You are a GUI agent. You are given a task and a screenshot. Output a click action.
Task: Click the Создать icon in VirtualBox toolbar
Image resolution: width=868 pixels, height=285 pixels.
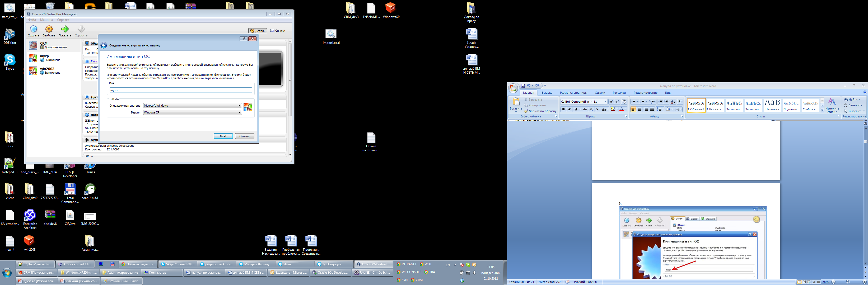click(33, 29)
